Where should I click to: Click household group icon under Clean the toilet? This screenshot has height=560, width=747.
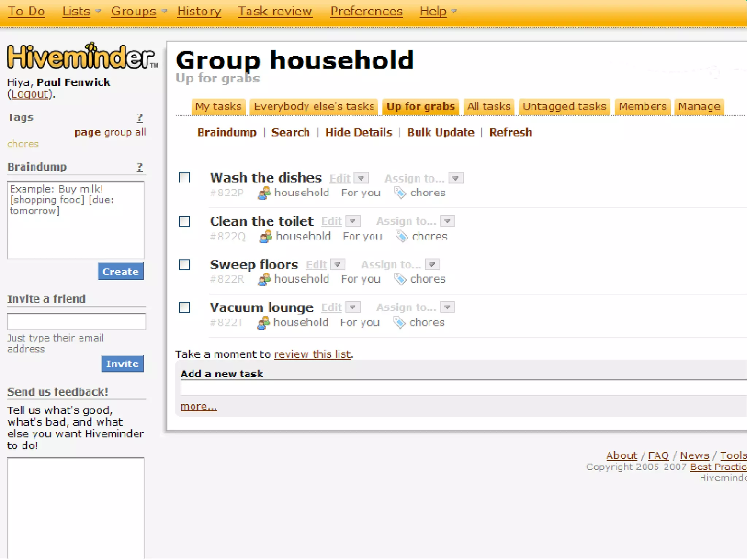pos(266,236)
